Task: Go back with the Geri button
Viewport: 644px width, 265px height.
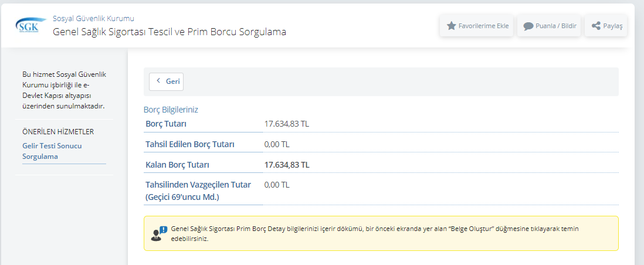Action: click(167, 81)
